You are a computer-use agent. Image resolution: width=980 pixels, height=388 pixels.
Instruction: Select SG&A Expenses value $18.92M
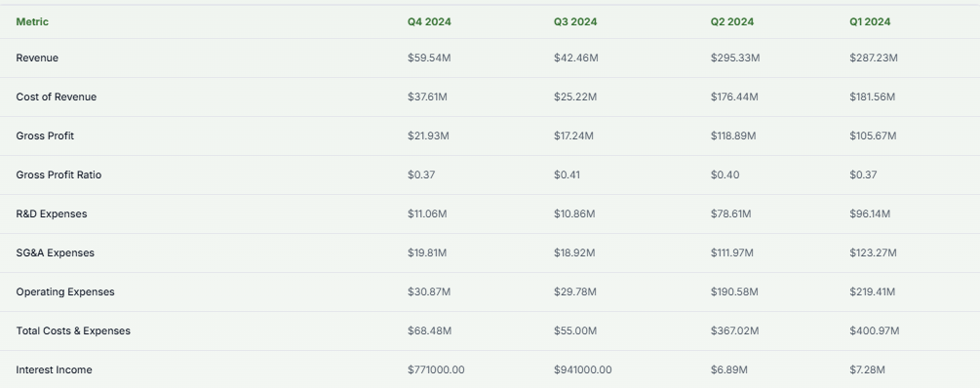pyautogui.click(x=574, y=253)
